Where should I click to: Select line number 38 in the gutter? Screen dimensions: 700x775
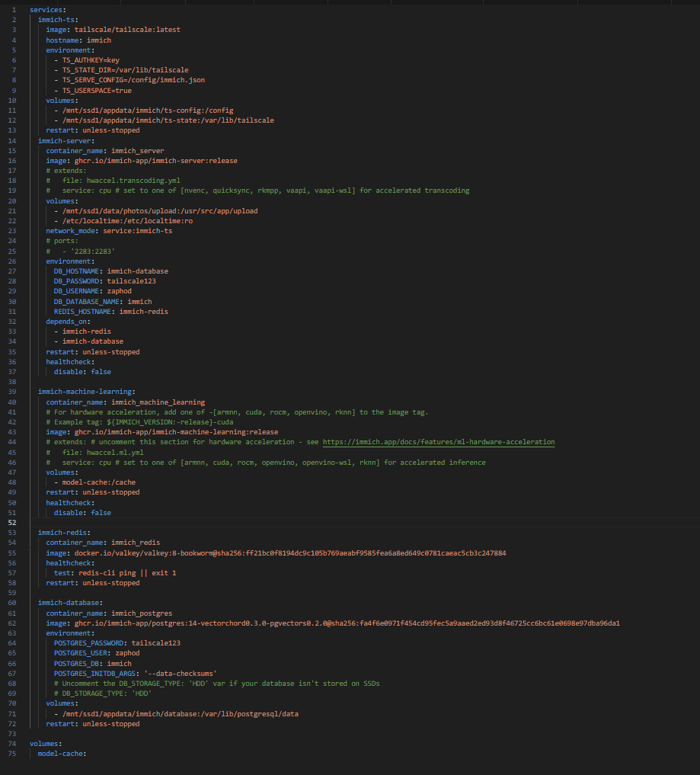pyautogui.click(x=12, y=382)
